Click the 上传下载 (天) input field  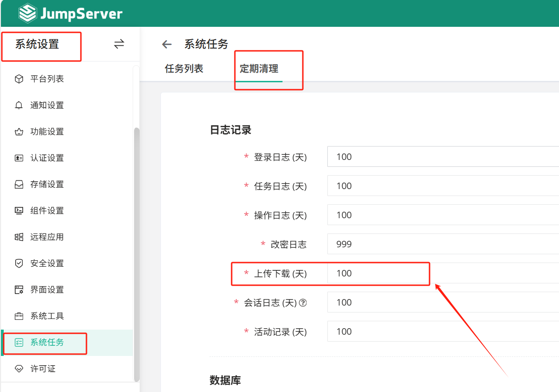point(443,273)
